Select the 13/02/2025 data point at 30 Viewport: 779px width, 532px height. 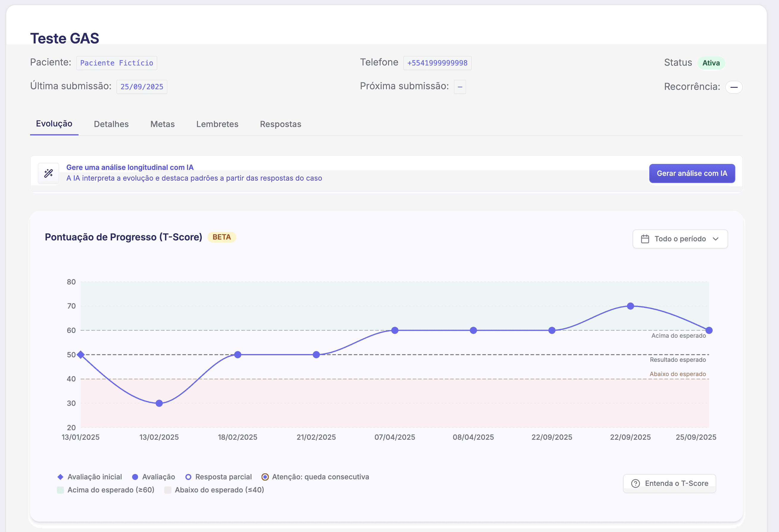pos(159,403)
